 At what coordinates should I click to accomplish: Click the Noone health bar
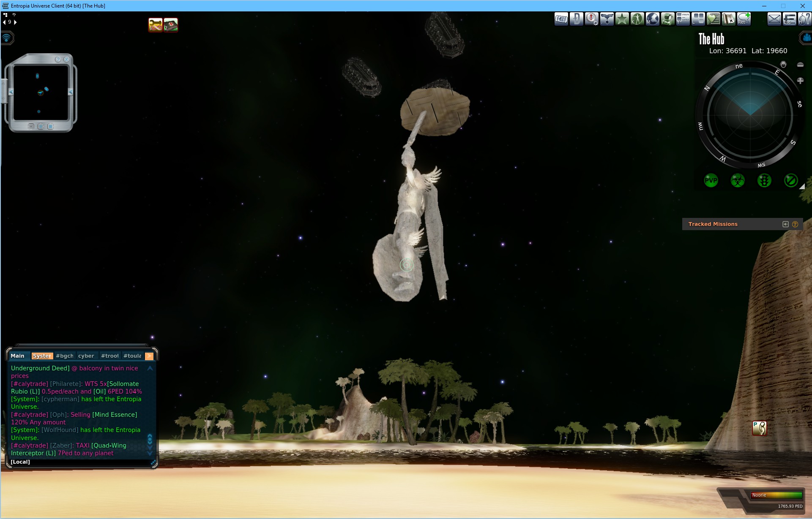point(776,495)
